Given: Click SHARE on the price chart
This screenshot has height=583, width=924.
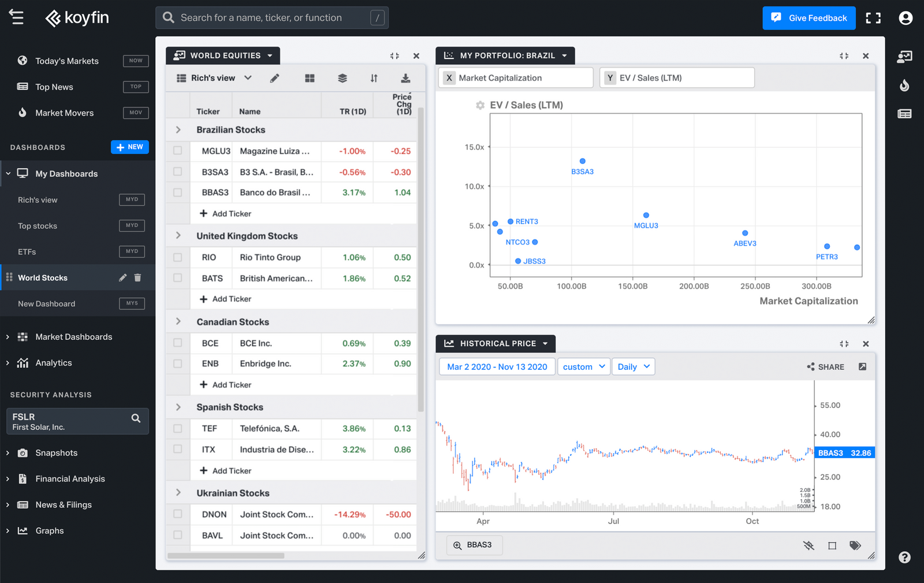Looking at the screenshot, I should (825, 367).
